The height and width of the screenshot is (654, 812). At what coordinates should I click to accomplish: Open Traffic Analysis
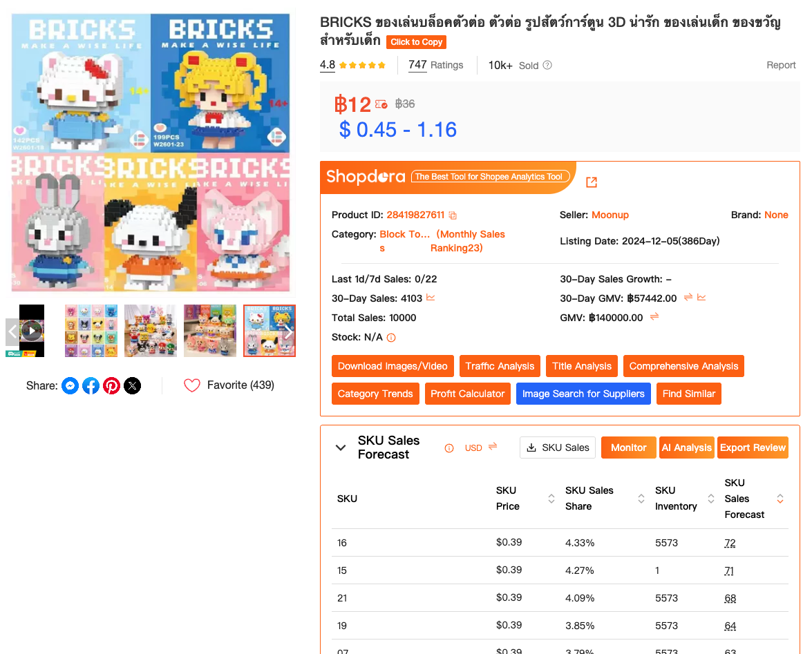coord(500,366)
